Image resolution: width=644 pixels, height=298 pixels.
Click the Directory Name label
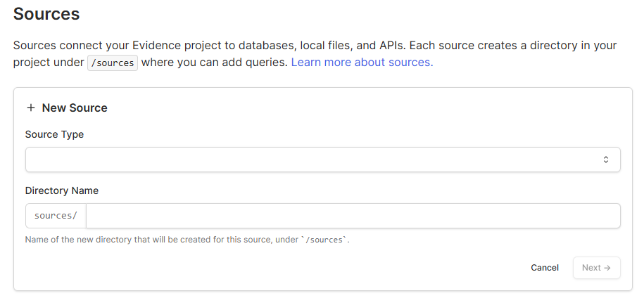(62, 190)
